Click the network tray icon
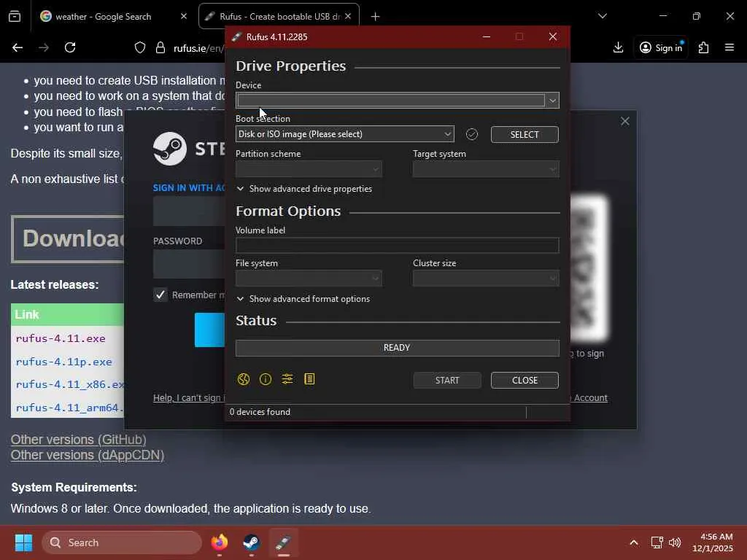This screenshot has width=747, height=560. 657,542
